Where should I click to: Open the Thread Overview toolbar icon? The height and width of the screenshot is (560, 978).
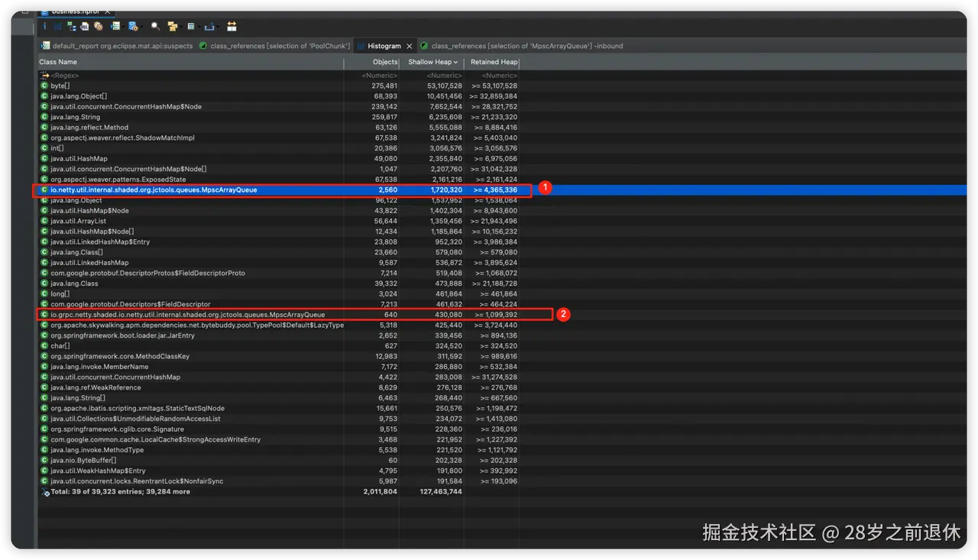point(99,26)
